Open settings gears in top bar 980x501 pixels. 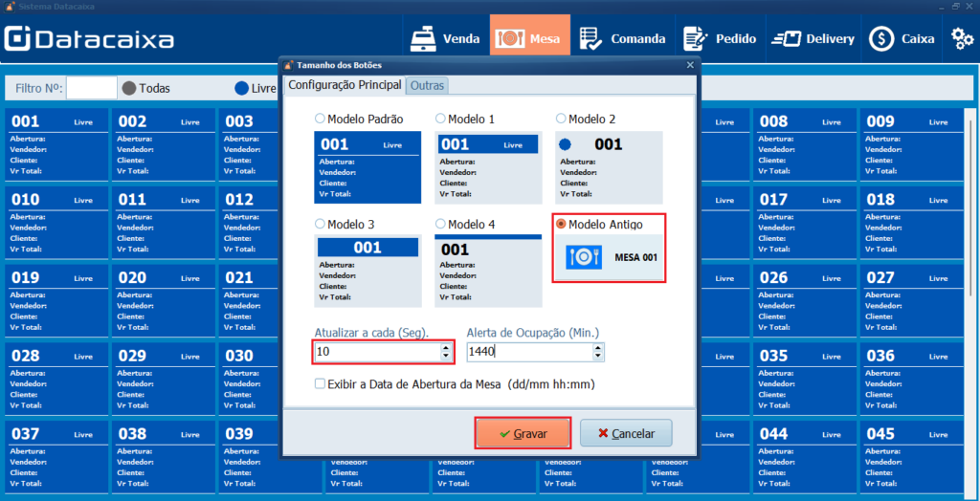click(x=962, y=39)
